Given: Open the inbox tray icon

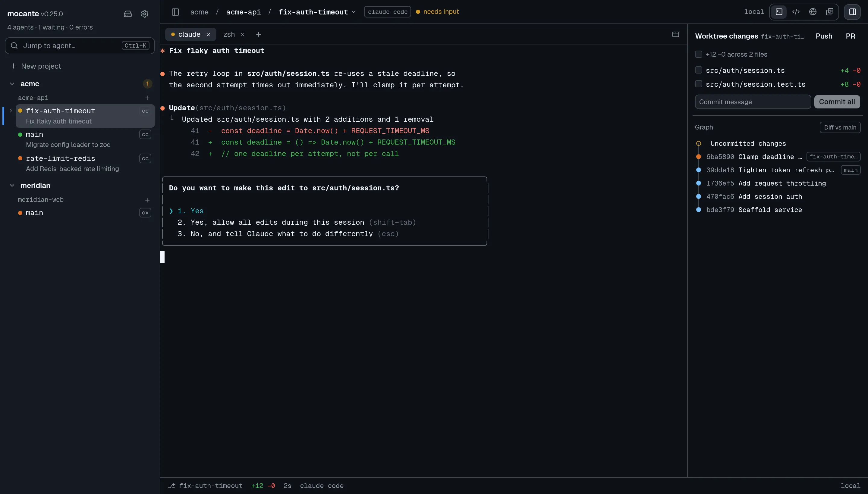Looking at the screenshot, I should [x=127, y=14].
